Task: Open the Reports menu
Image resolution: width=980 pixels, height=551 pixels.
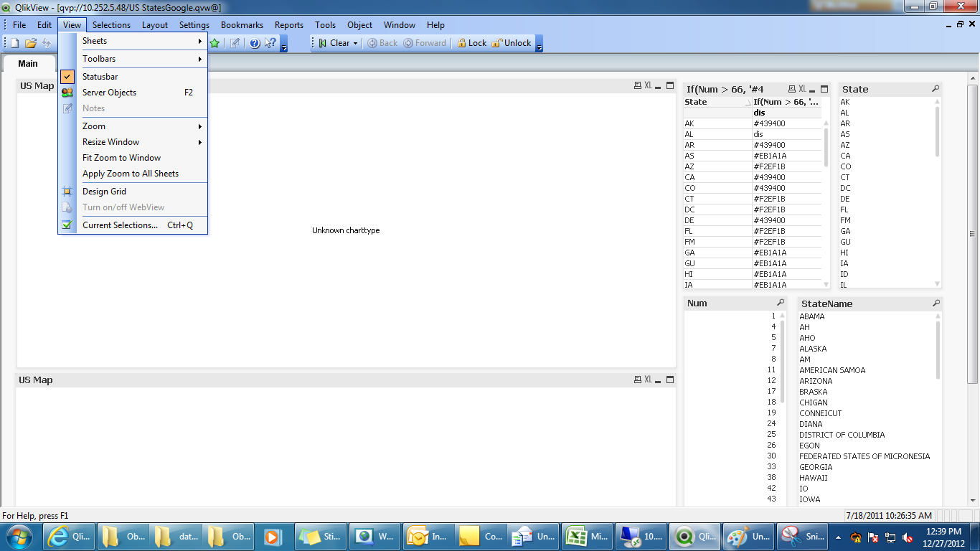Action: [289, 24]
